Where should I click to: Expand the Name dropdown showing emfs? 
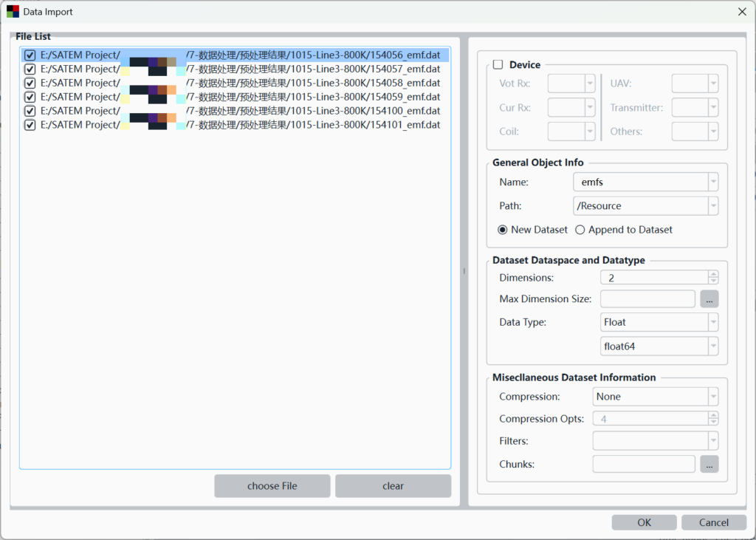click(712, 182)
